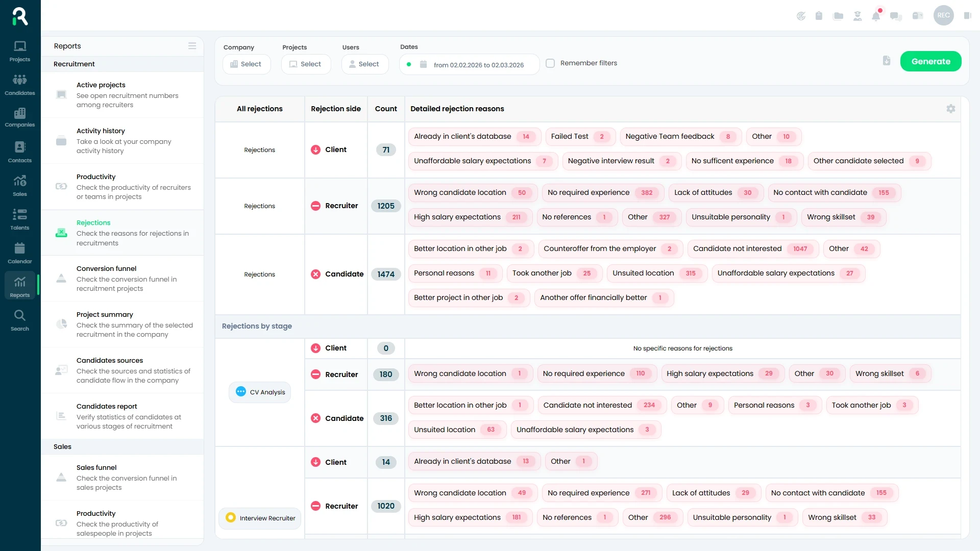
Task: Click the CV Analysis stage button
Action: tap(260, 392)
